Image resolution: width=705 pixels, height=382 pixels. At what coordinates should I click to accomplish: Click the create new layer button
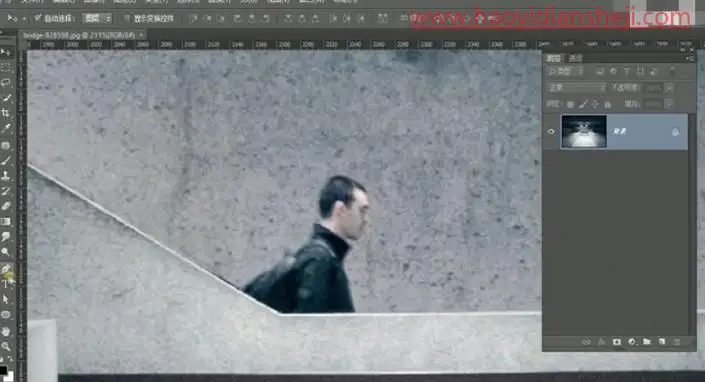pos(662,342)
